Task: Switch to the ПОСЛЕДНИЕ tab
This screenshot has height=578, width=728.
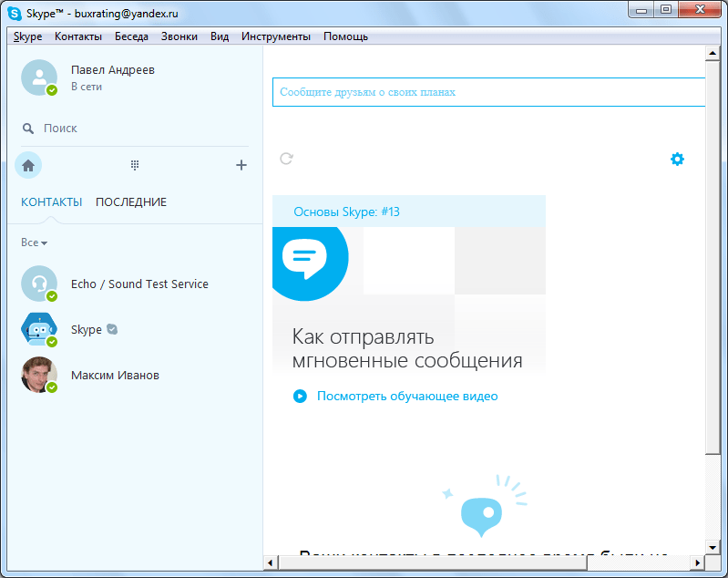Action: [131, 202]
